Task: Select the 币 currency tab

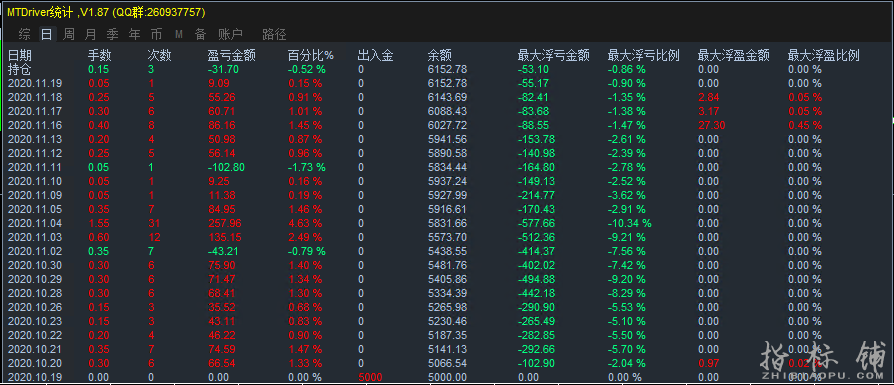Action: [156, 34]
